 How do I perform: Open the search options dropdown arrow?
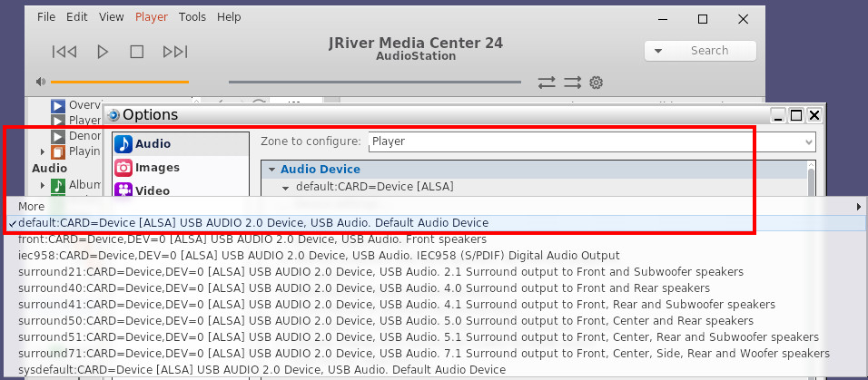tap(658, 51)
